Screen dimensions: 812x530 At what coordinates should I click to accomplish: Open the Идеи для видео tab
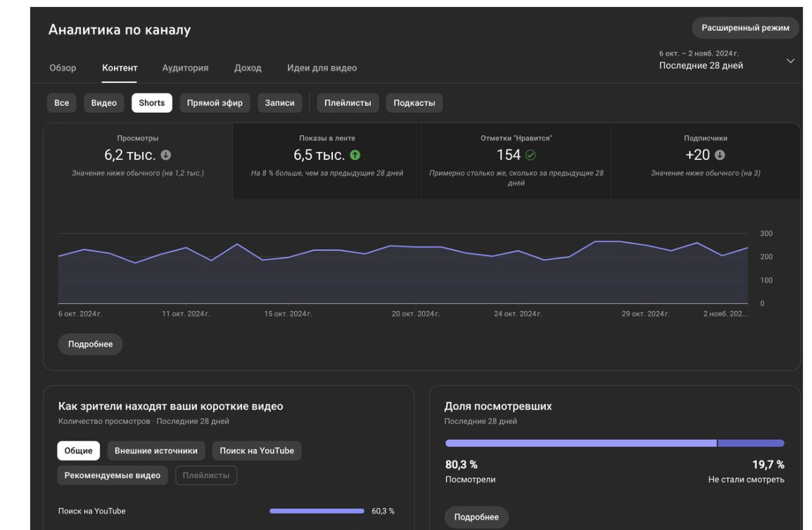(322, 68)
